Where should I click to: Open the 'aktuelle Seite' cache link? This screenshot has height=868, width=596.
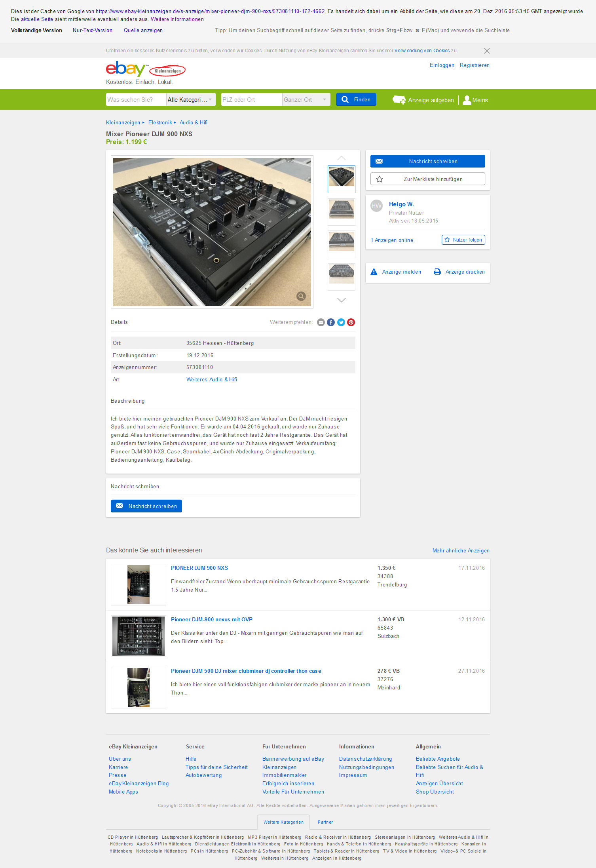click(x=37, y=19)
